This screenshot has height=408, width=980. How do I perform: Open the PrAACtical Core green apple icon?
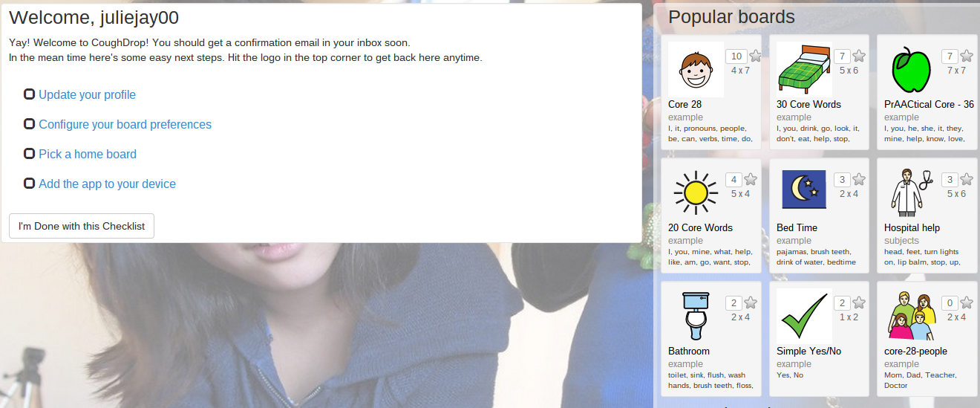[912, 69]
